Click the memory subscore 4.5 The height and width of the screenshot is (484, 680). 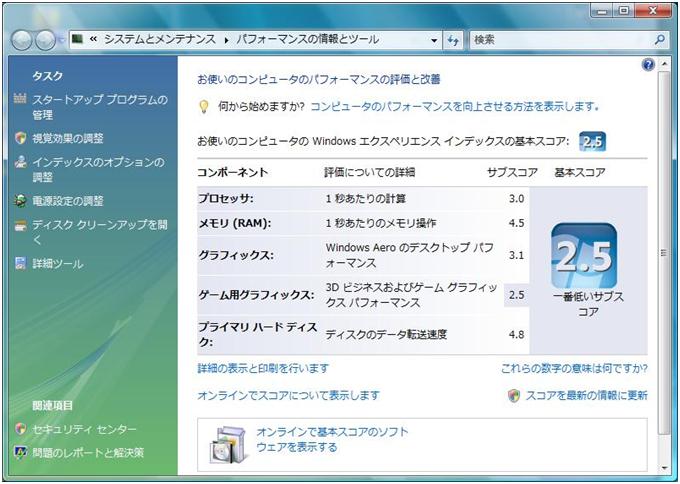(517, 223)
